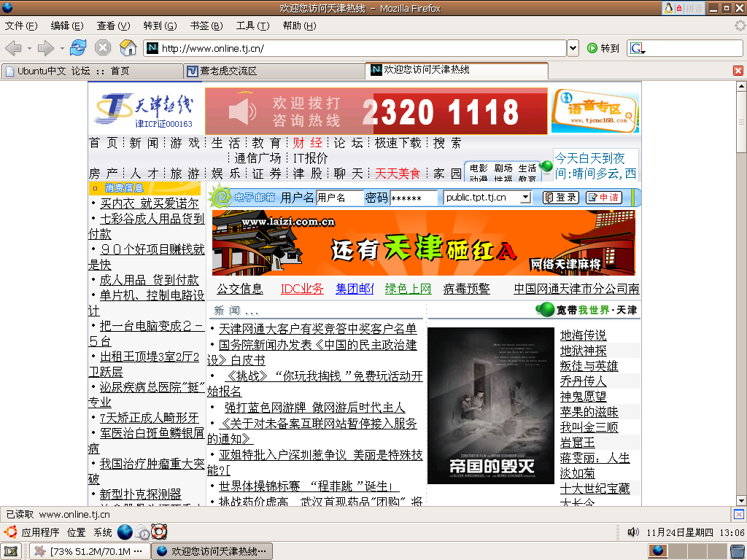
Task: Click the 天津热线 logo
Action: pos(143,111)
